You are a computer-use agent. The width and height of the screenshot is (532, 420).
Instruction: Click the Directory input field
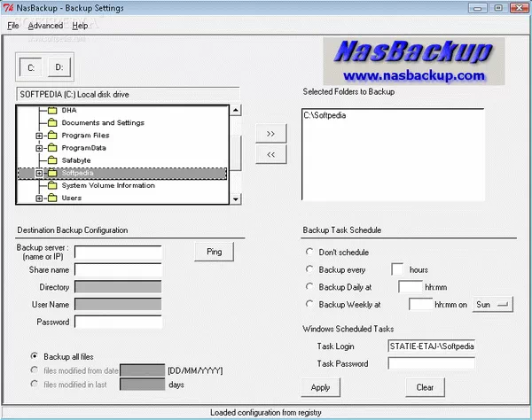(x=118, y=287)
